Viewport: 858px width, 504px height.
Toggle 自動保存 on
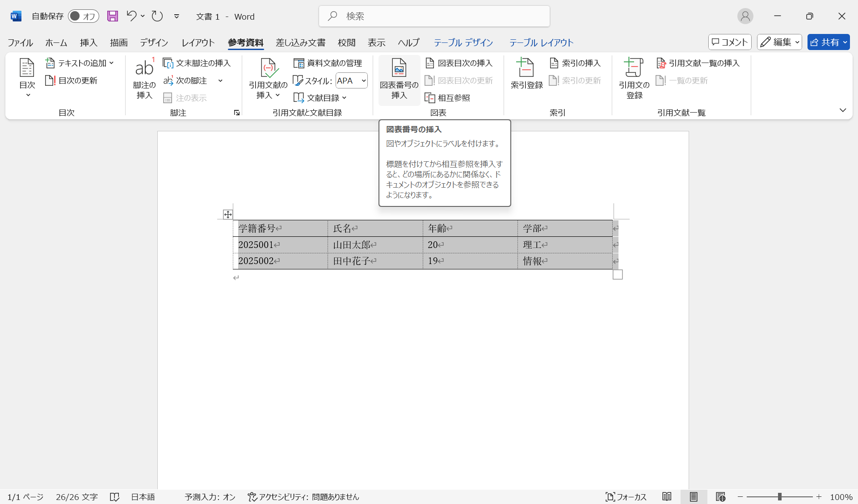(x=84, y=16)
